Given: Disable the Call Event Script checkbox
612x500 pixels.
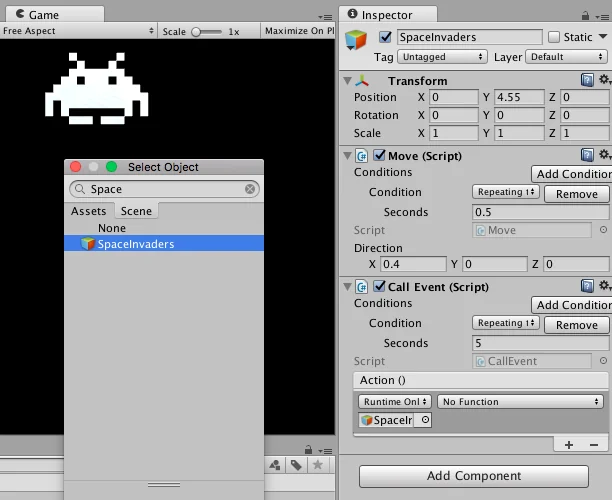Looking at the screenshot, I should click(x=379, y=286).
